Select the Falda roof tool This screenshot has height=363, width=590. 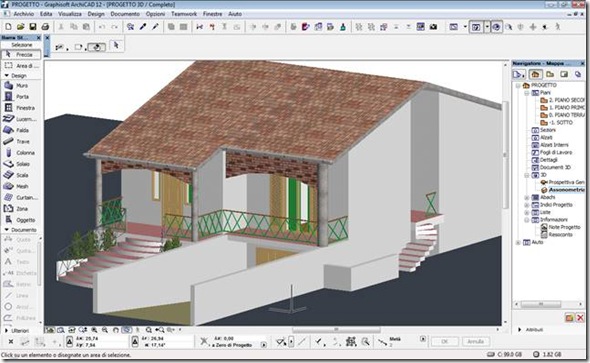click(21, 130)
